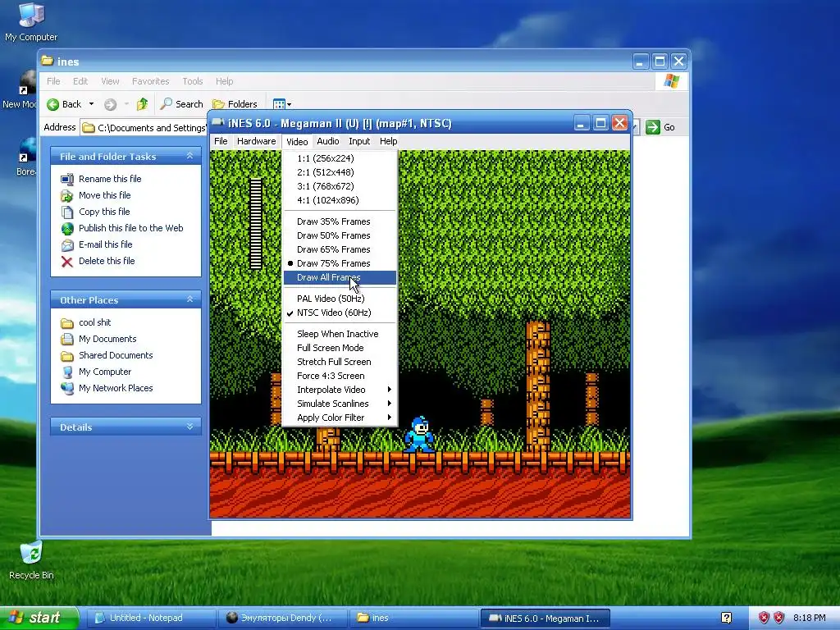Viewport: 840px width, 630px height.
Task: Select Draw 35% Frames option
Action: tap(340, 221)
